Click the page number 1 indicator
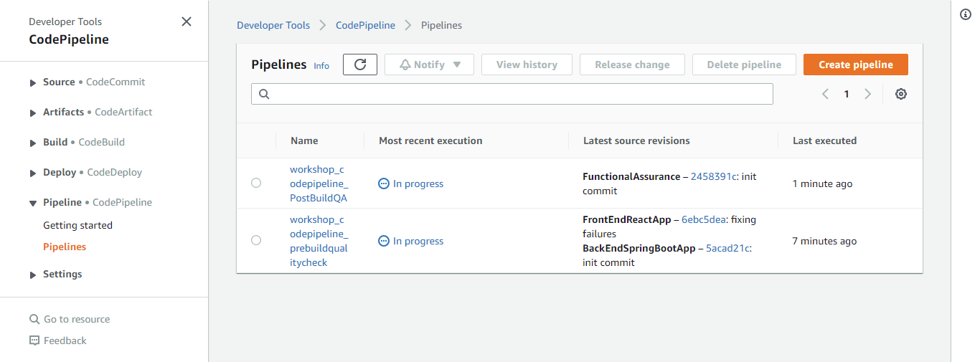The width and height of the screenshot is (980, 362). (x=847, y=94)
